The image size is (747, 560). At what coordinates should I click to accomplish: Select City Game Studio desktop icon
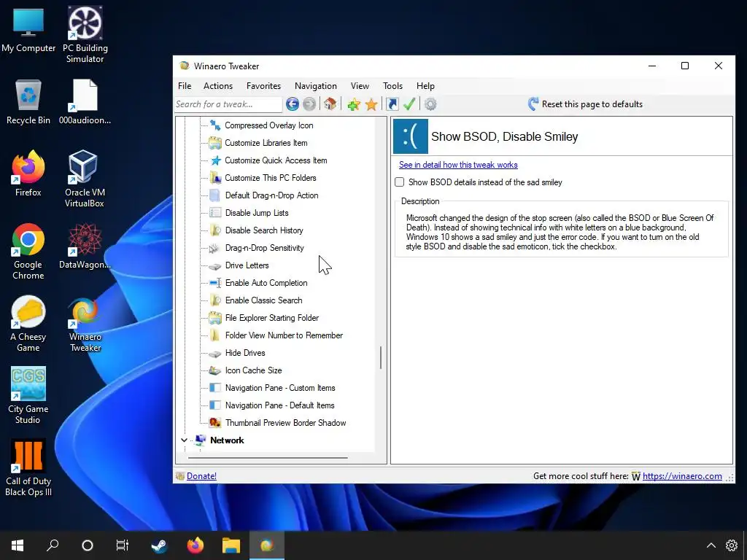(28, 395)
